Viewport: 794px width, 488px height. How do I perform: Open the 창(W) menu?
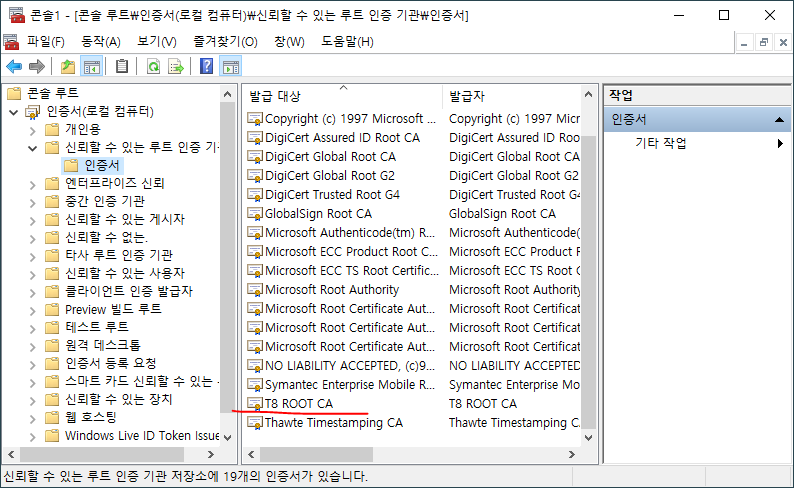pos(289,42)
